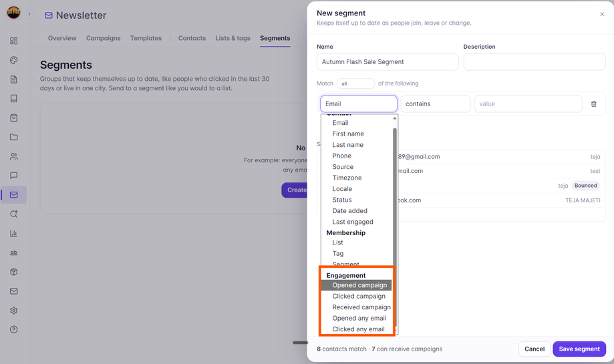Open the users/people icon in sidebar
This screenshot has height=364, width=614.
(14, 156)
